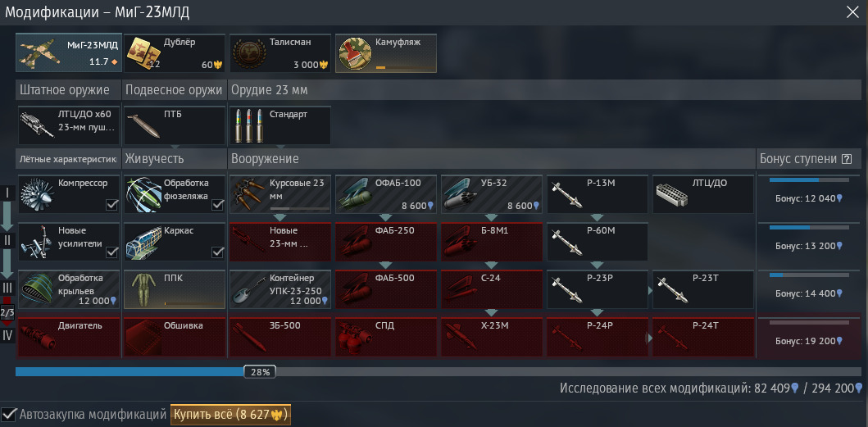Toggle the Каркас modification checkbox
868x427 pixels.
click(217, 252)
